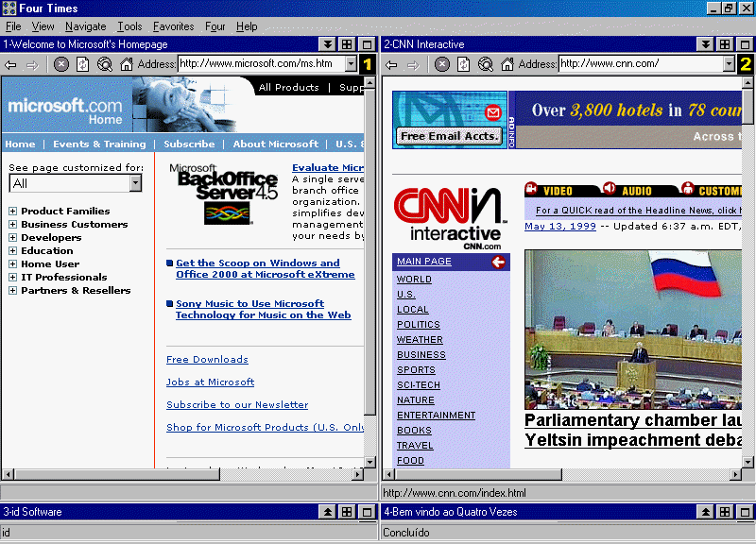Open the Help menu
The width and height of the screenshot is (756, 544).
click(247, 26)
